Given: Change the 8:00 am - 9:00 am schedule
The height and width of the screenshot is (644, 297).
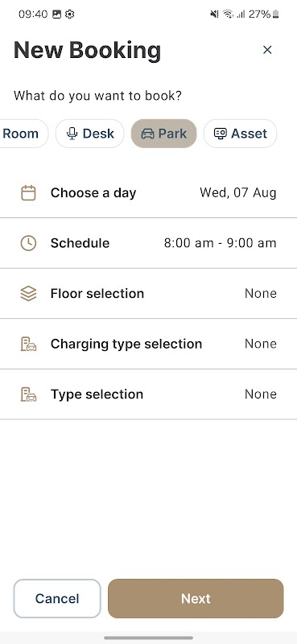Looking at the screenshot, I should point(148,243).
